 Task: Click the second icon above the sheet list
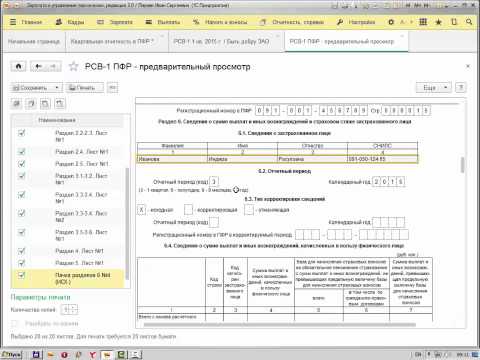click(x=31, y=104)
